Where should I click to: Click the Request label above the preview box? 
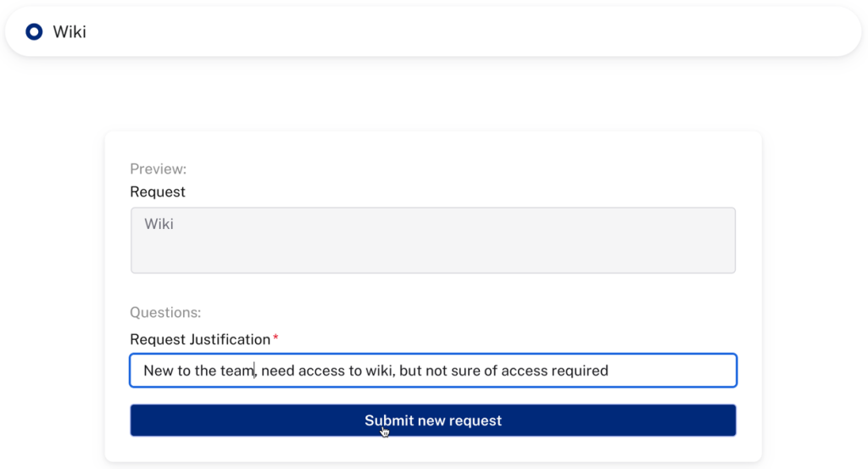tap(158, 192)
